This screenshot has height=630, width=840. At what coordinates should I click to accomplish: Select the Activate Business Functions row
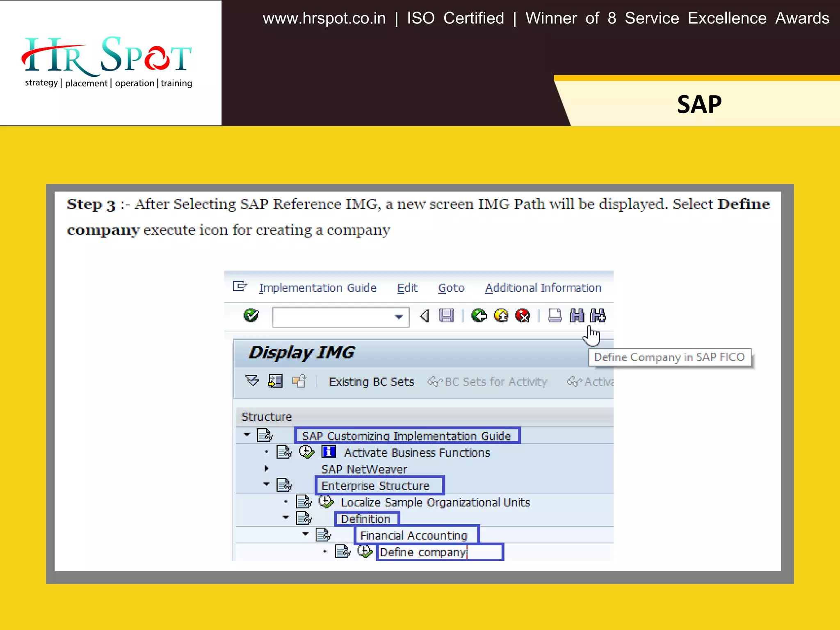(x=425, y=452)
